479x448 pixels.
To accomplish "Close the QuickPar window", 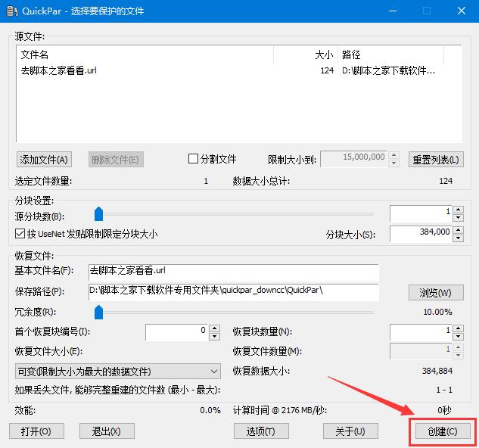I will click(x=462, y=11).
